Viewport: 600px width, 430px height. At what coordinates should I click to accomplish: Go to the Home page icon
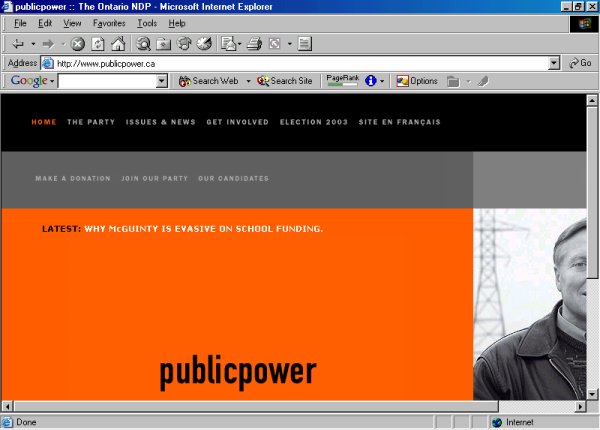[118, 44]
